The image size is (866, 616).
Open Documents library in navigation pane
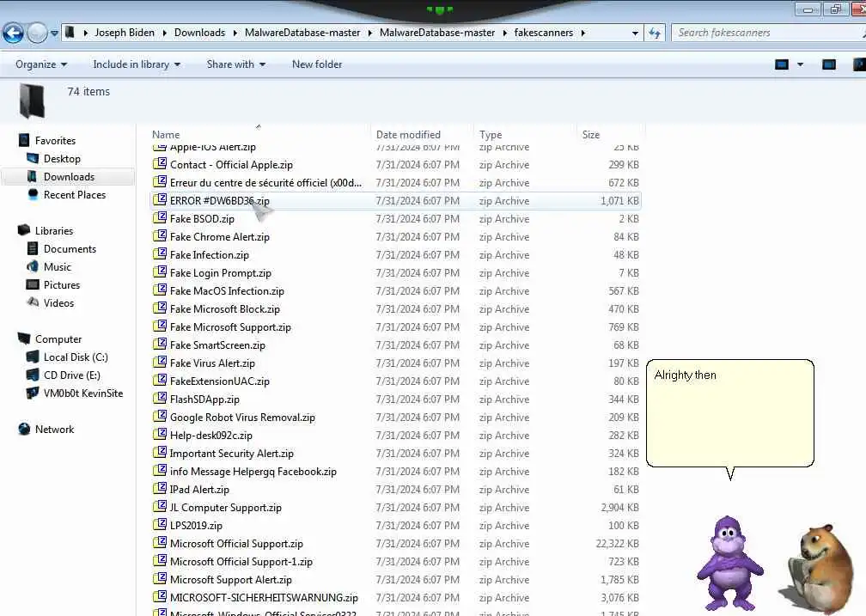click(70, 248)
